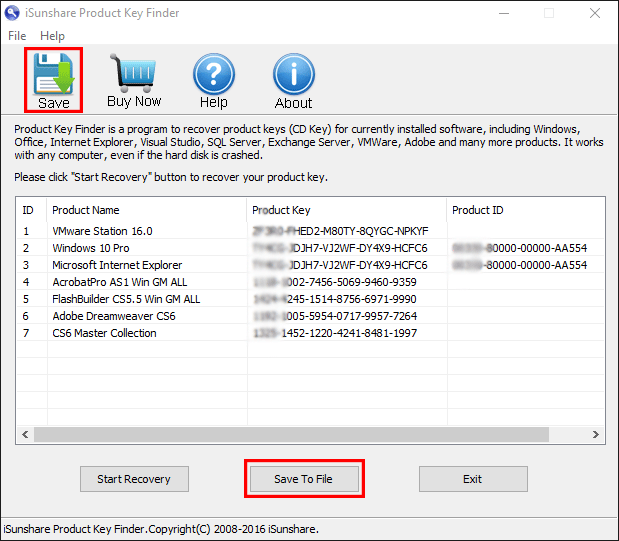This screenshot has width=619, height=541.
Task: Select FlashBuilder CS5.5 Win GM ALL row
Action: 310,299
